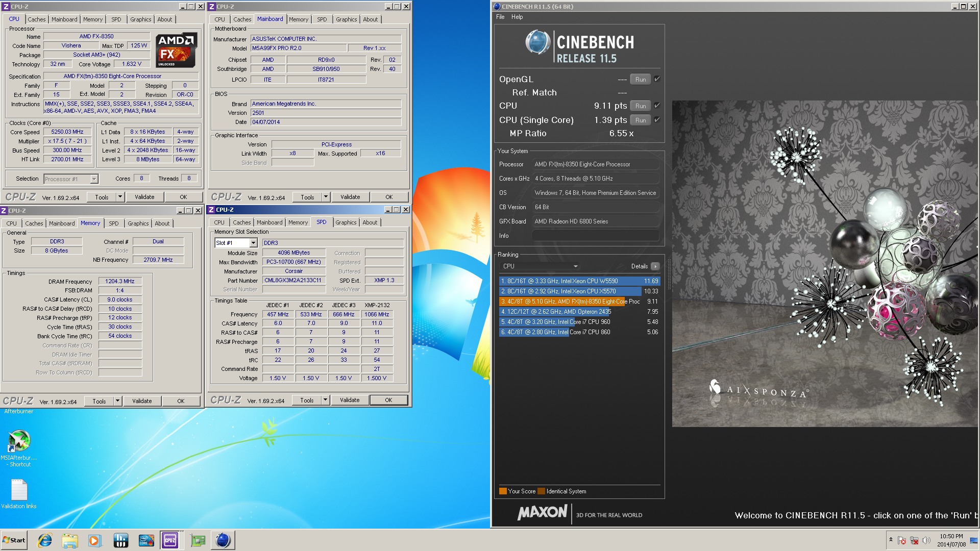Open Tools dropdown arrow in SPD window

coord(326,400)
